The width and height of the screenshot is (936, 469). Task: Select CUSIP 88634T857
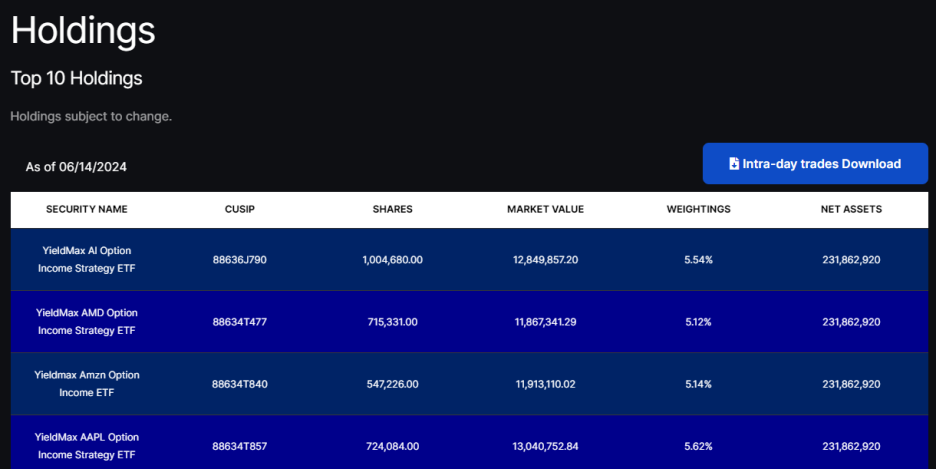(x=240, y=446)
